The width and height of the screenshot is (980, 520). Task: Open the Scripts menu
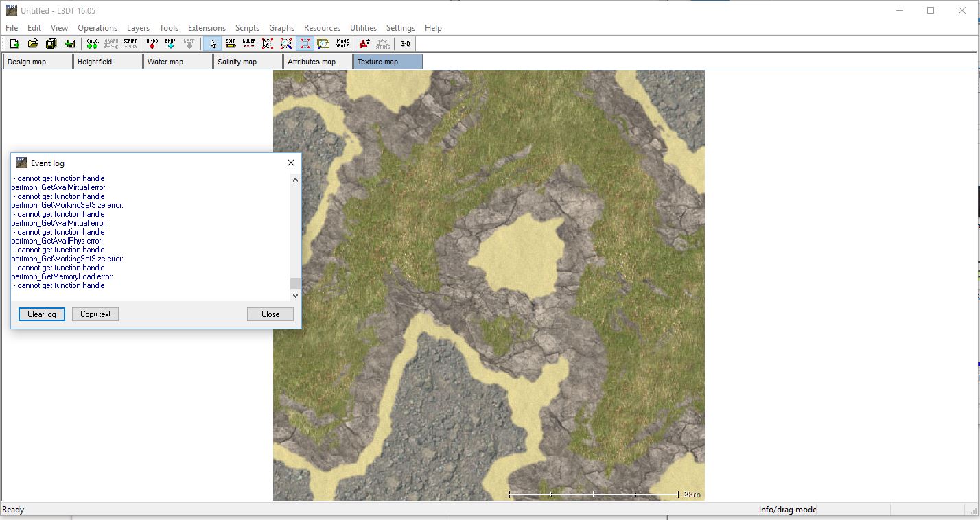[247, 28]
